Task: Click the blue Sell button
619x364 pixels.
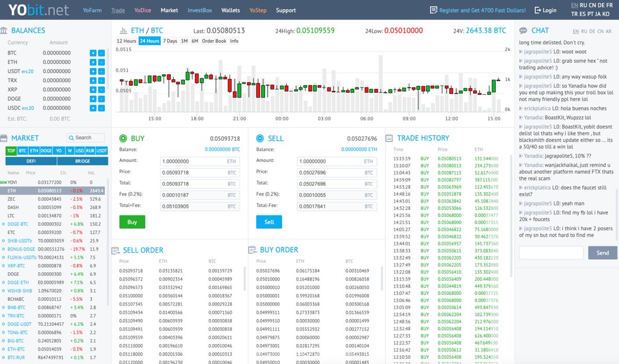Action: point(269,222)
